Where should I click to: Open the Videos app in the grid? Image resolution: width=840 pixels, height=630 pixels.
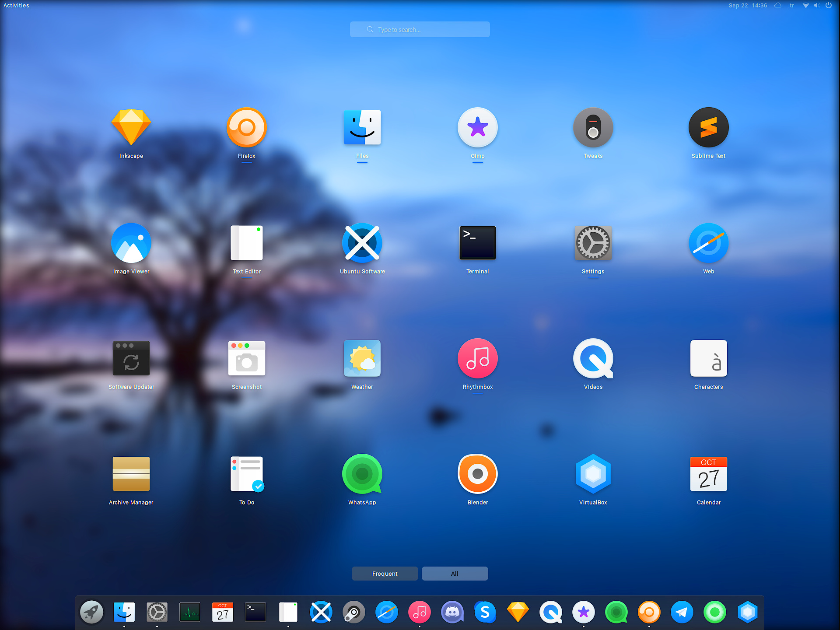click(593, 358)
